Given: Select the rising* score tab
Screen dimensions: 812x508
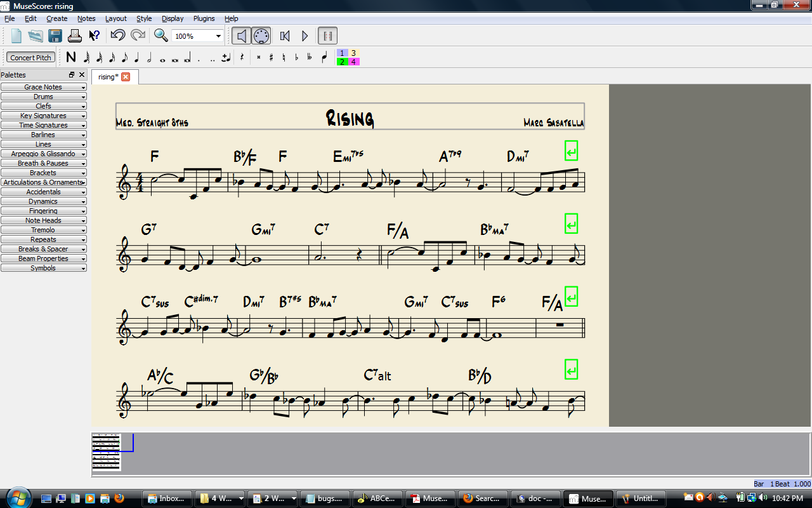Looking at the screenshot, I should [109, 76].
